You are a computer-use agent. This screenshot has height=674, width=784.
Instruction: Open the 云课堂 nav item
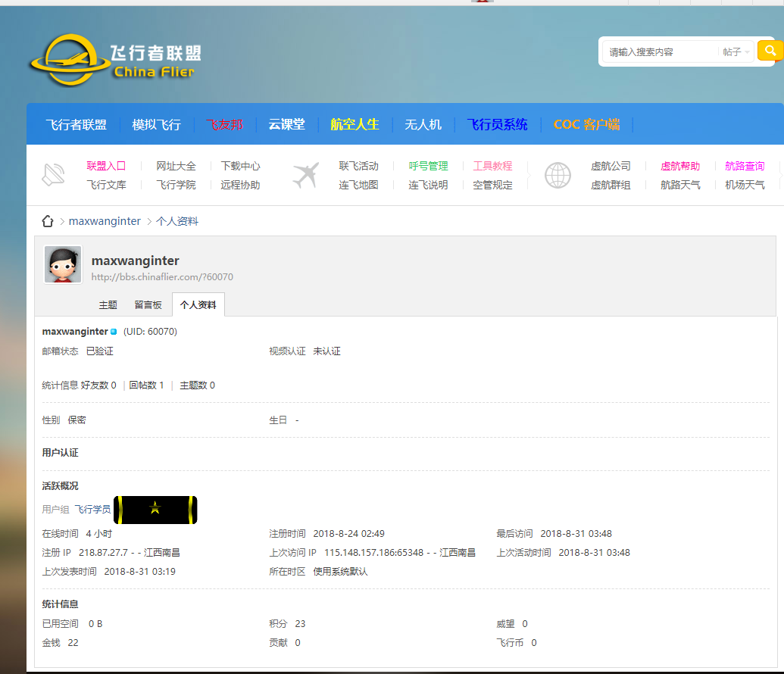click(x=287, y=124)
